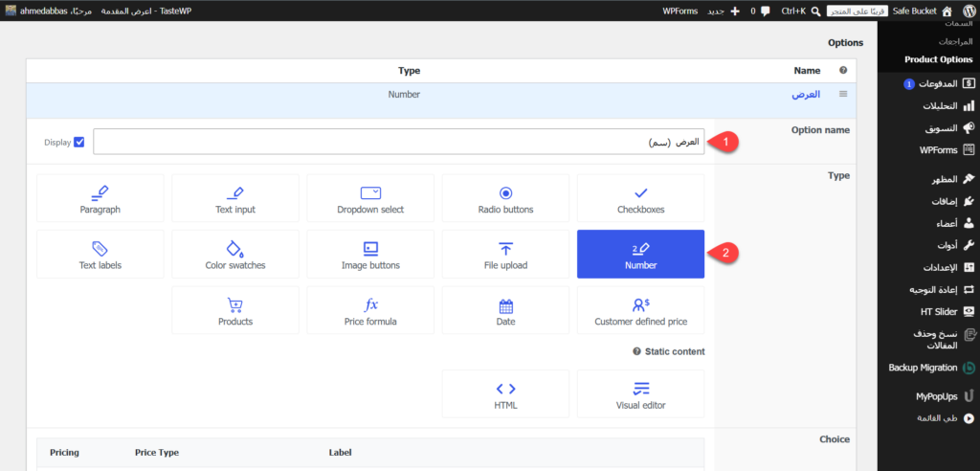Click the Option name text field
Viewport: 980px width, 471px height.
[x=399, y=142]
